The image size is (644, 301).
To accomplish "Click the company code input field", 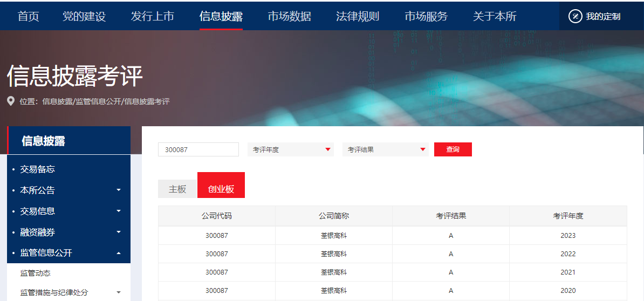I will point(198,149).
